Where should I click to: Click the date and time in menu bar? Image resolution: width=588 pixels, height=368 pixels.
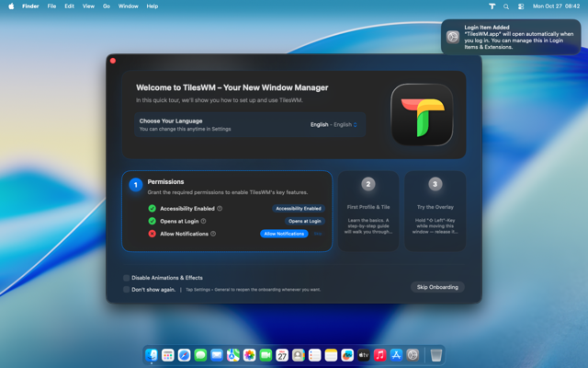click(x=556, y=6)
